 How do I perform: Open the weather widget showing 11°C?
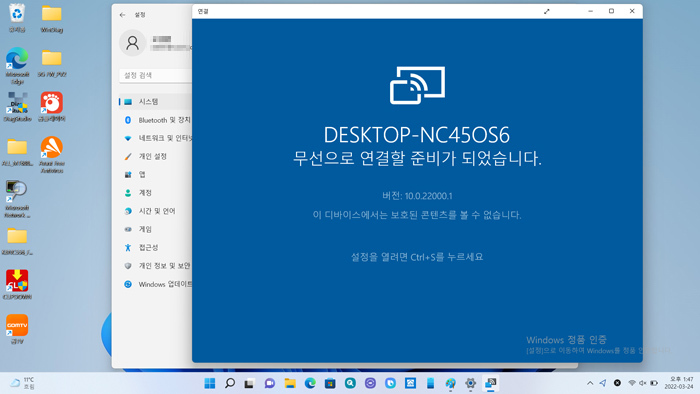23,383
